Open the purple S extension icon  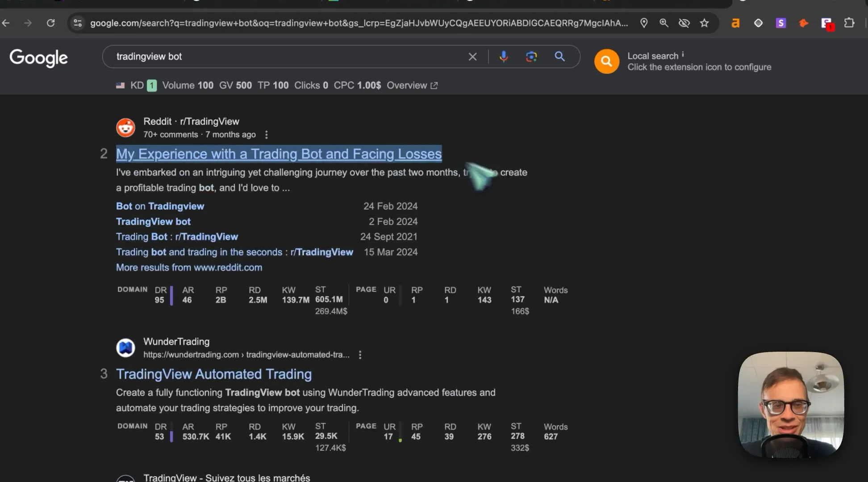(781, 23)
